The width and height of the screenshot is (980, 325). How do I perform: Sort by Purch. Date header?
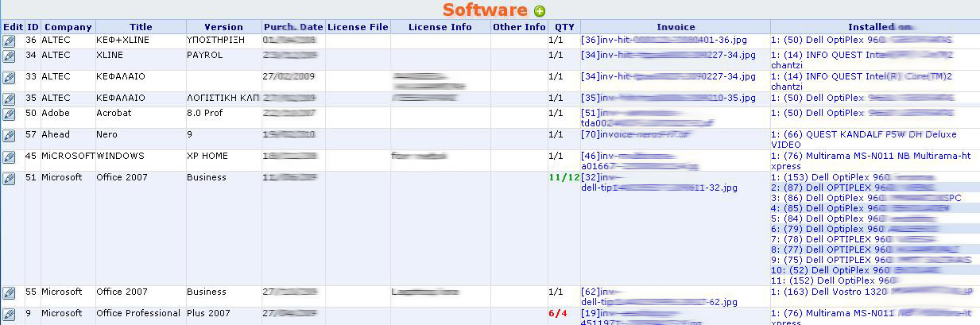coord(293,27)
